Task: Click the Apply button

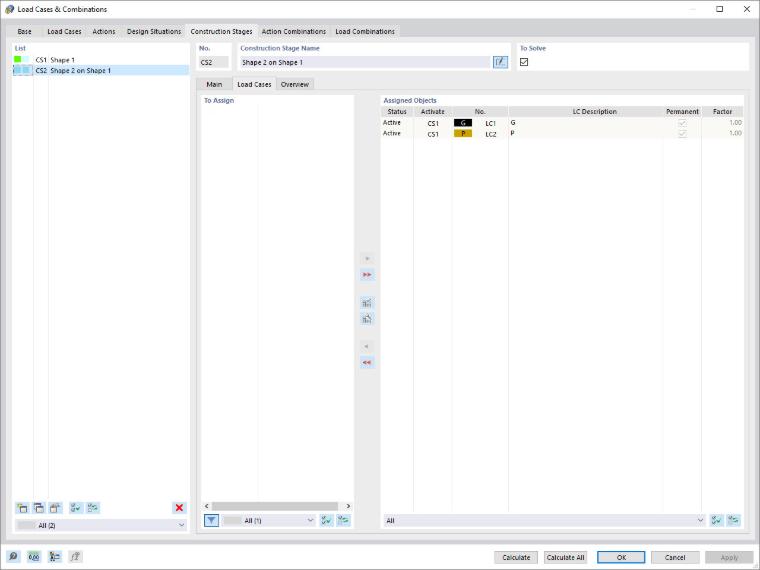Action: click(729, 557)
